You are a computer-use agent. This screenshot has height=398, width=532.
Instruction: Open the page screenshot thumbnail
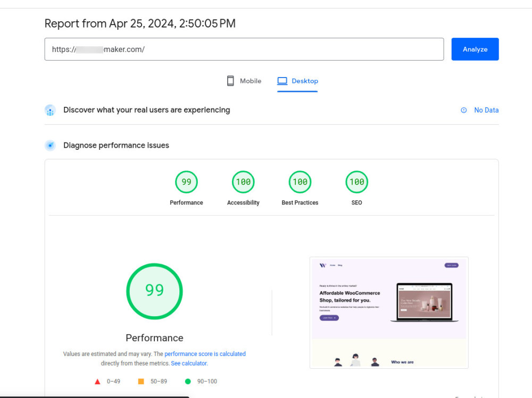pos(389,312)
